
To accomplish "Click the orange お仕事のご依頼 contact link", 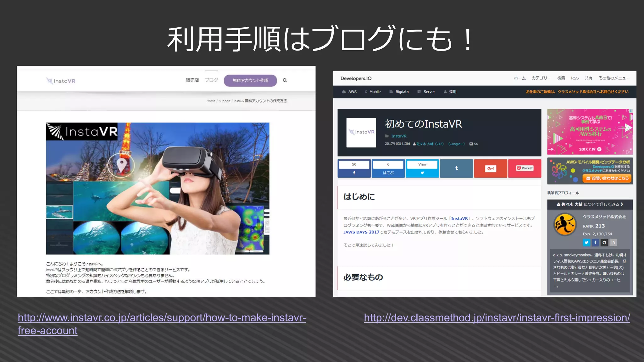I will (x=577, y=92).
